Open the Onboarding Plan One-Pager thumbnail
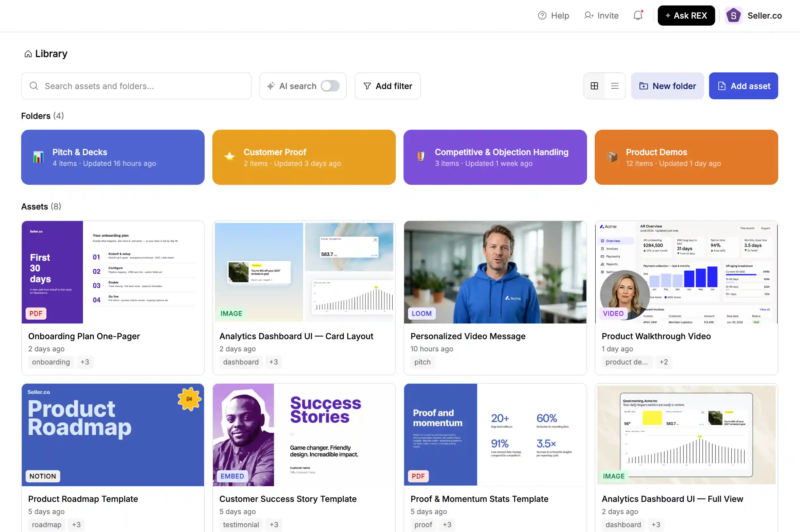Screen dimensions: 800x532 tap(113, 272)
